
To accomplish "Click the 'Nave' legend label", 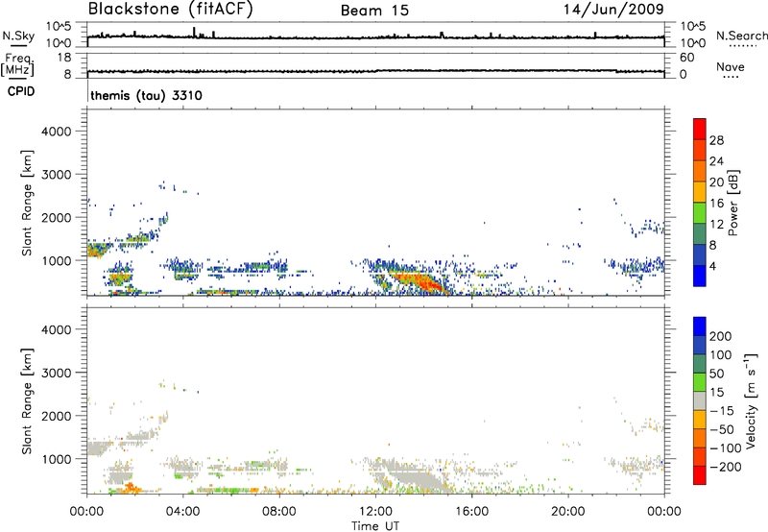I will pos(731,66).
